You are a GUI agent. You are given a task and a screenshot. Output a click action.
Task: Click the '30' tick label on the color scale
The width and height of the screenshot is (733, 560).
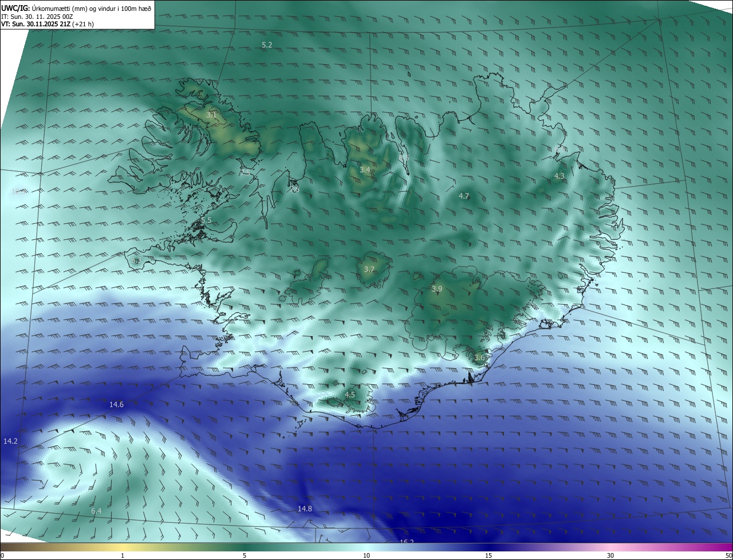tap(610, 556)
